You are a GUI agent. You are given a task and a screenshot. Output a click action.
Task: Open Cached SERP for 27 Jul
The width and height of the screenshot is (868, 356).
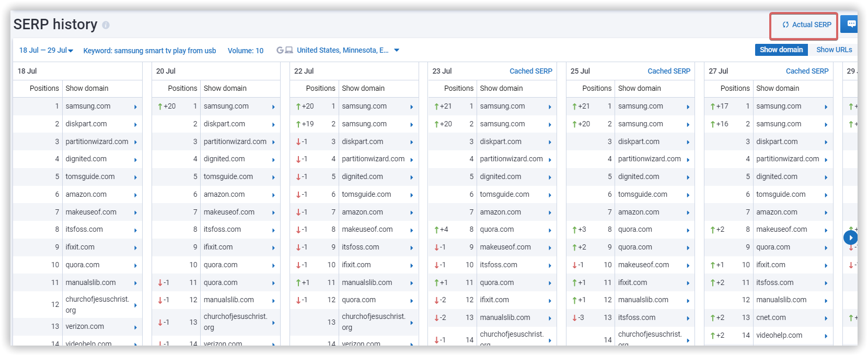[807, 71]
